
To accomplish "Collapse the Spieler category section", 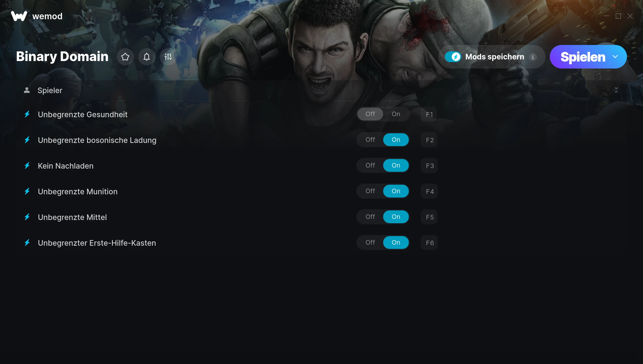I will pos(616,90).
